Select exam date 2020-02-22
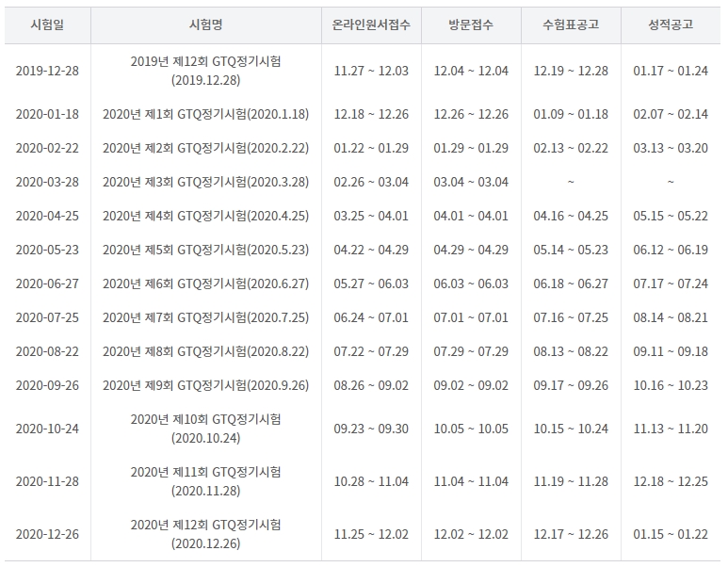This screenshot has width=728, height=567. (x=47, y=148)
